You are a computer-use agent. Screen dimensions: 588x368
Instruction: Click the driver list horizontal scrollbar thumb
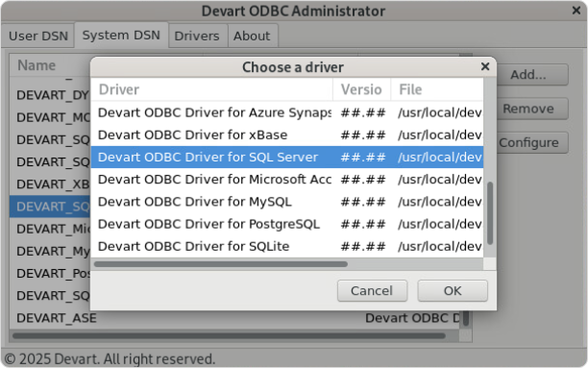pyautogui.click(x=221, y=264)
